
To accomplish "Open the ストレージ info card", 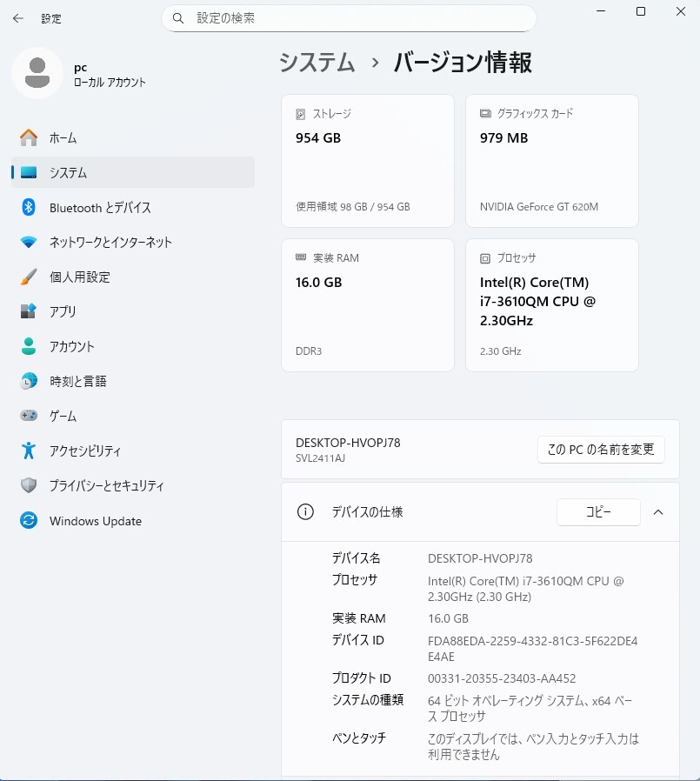I will click(x=367, y=161).
